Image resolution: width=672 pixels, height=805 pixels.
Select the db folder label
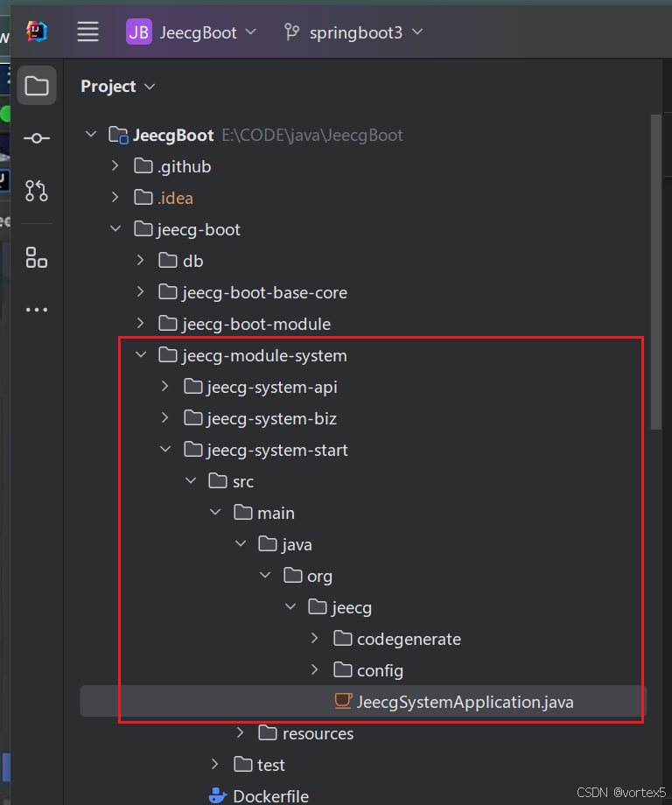(192, 262)
